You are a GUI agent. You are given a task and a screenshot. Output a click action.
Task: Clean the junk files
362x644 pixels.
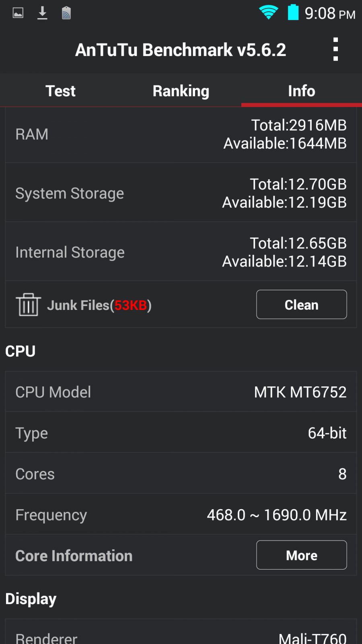pyautogui.click(x=302, y=304)
